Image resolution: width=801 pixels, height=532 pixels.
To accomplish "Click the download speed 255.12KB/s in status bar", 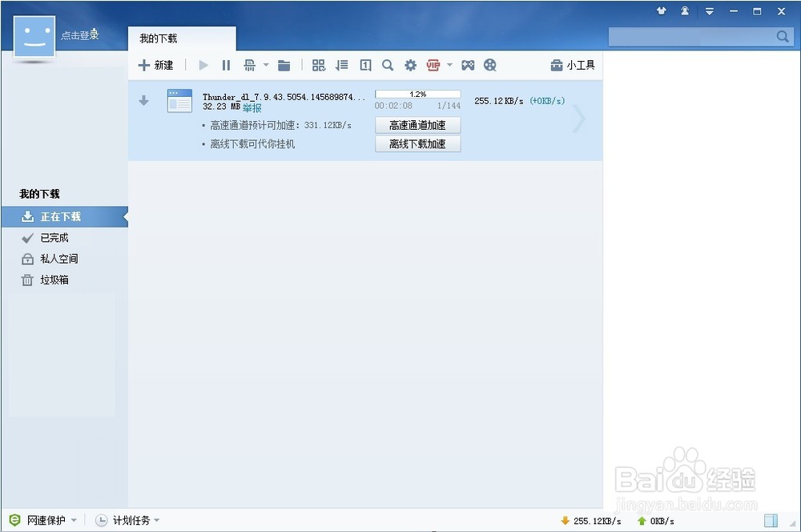I will (x=598, y=521).
